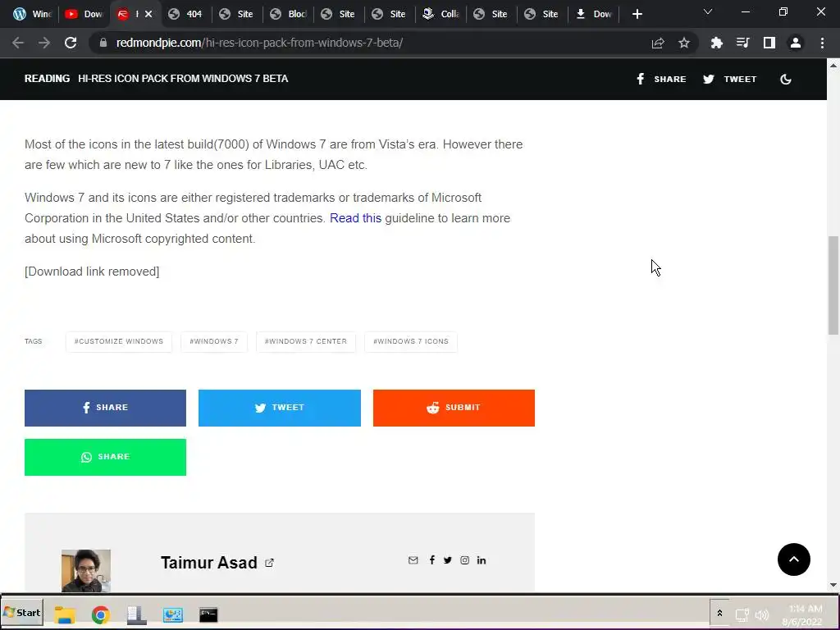Open the share this page icon in address bar
The width and height of the screenshot is (840, 630).
pos(658,43)
